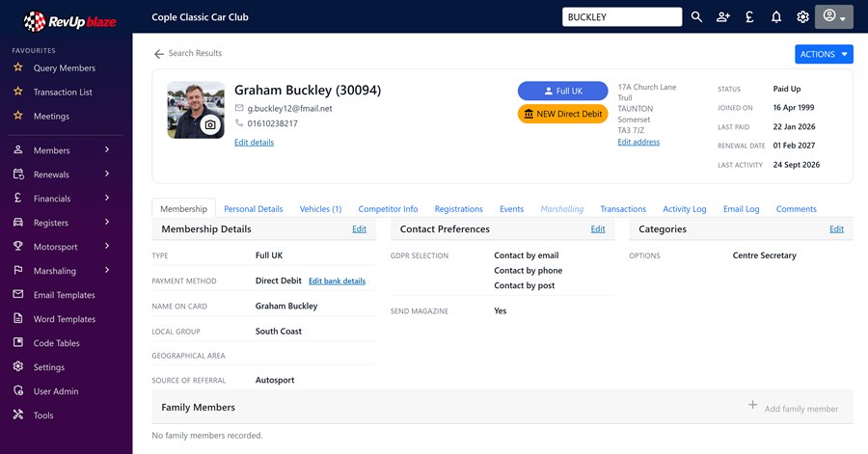Viewport: 868px width, 454px height.
Task: Open the settings gear in header
Action: coord(802,17)
